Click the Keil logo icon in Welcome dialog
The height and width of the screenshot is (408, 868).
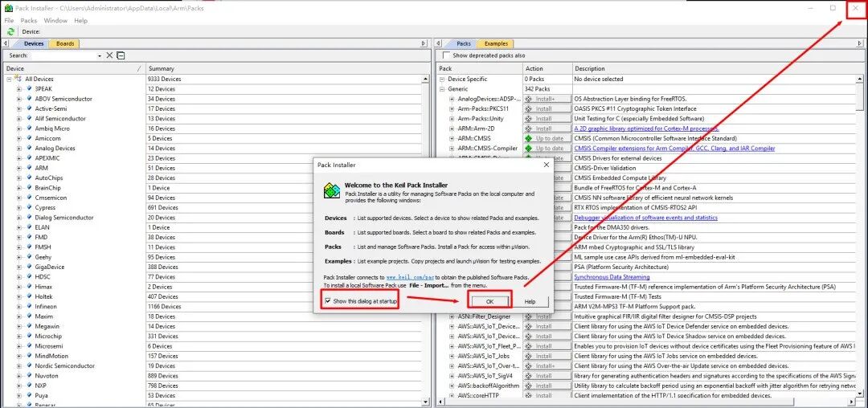332,190
